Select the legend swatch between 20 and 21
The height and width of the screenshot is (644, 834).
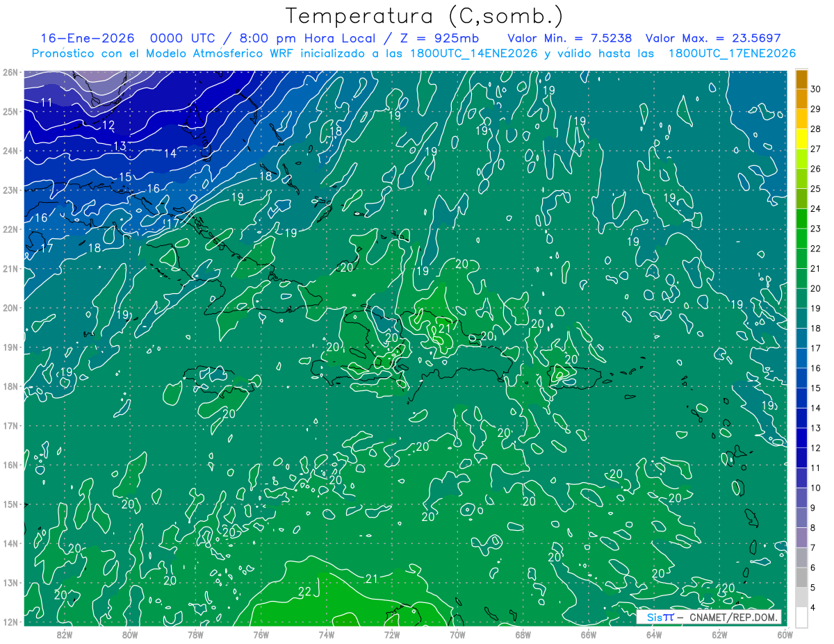[x=801, y=279]
